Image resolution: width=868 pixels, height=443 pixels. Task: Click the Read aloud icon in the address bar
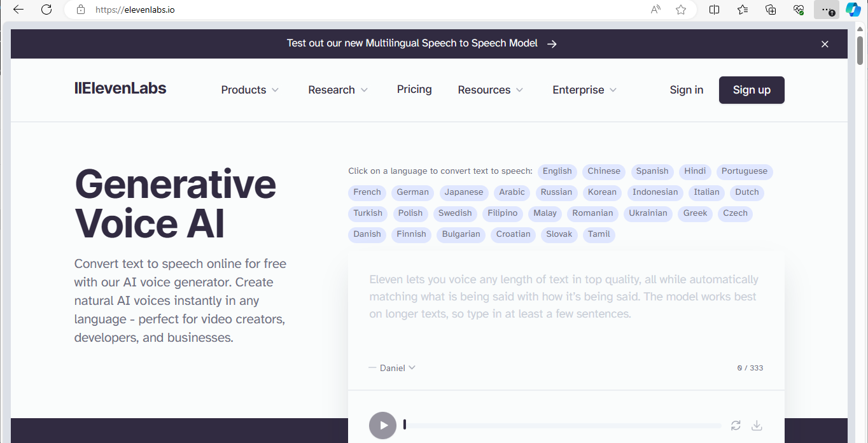tap(655, 10)
